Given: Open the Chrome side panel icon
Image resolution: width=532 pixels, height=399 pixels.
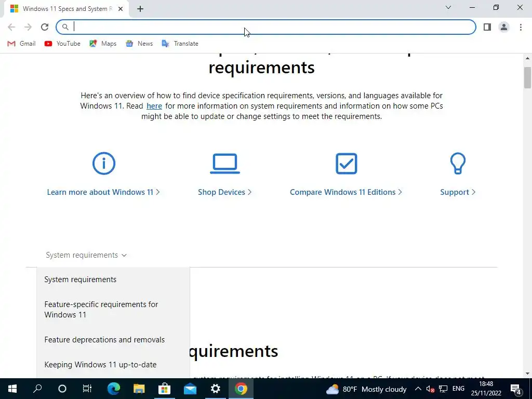Looking at the screenshot, I should [x=487, y=27].
